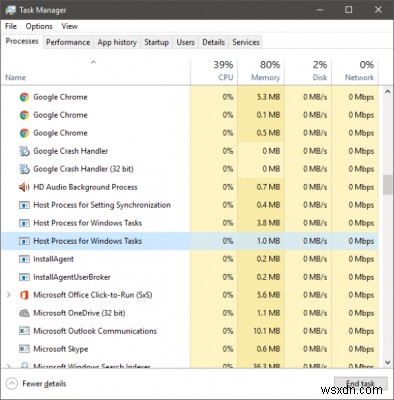Select the HD Audio Background Process row name
The width and height of the screenshot is (394, 400).
pos(85,187)
